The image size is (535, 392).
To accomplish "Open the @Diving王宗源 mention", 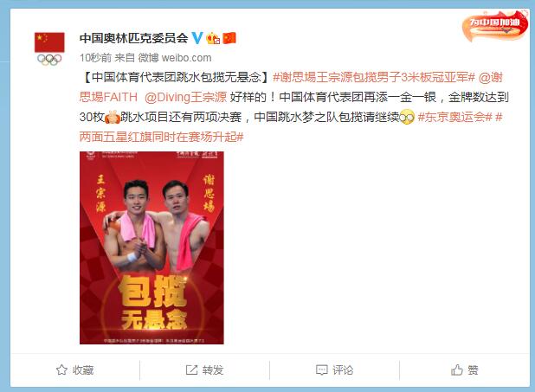I will 185,97.
